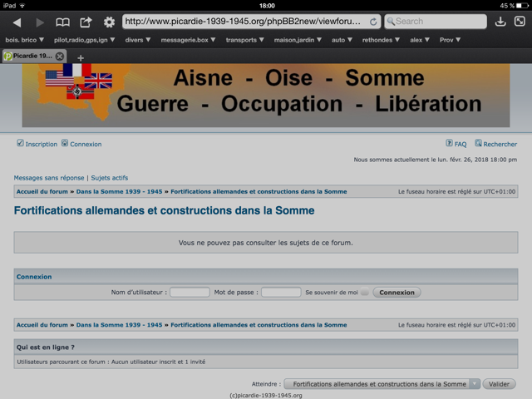
Task: Close the Picardie 19... tab
Action: (60, 57)
